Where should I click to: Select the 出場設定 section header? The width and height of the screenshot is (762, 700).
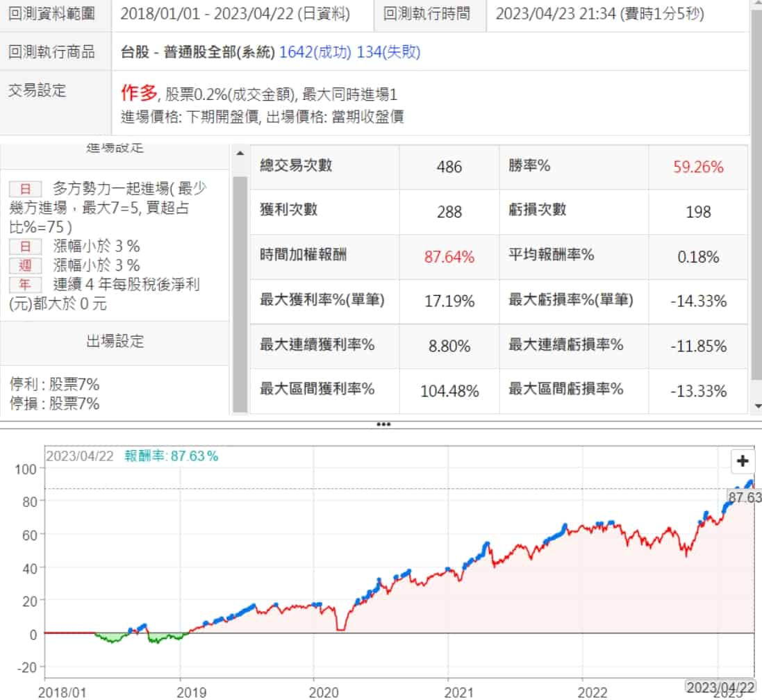tap(115, 341)
